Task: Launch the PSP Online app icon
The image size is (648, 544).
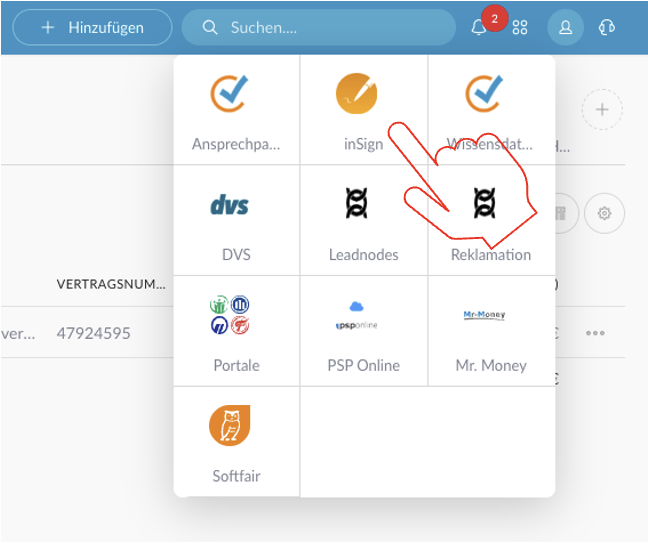Action: 356,315
